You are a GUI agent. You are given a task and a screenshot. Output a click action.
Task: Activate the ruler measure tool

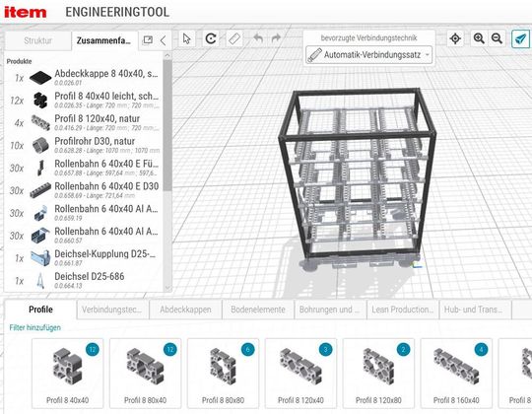coord(234,38)
